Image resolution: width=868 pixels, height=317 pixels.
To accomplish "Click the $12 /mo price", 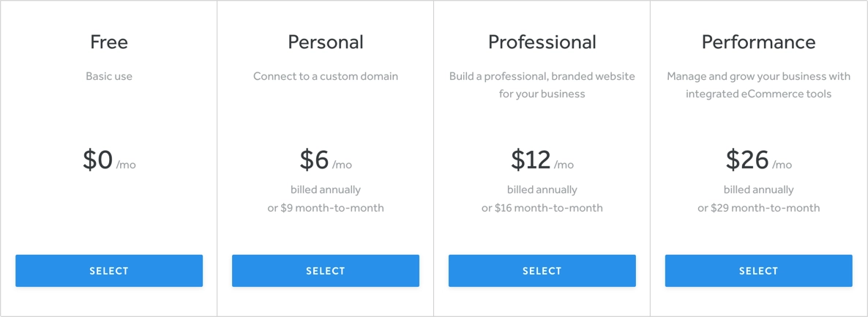I will point(542,160).
